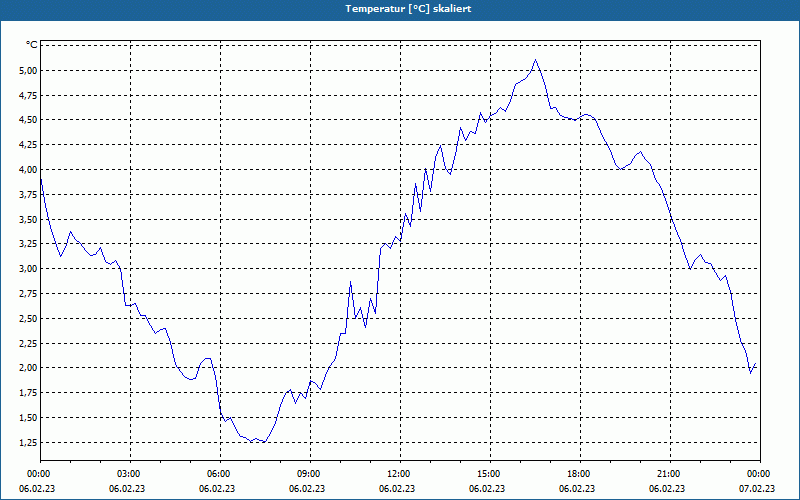Click the 2,50 y-axis tick label
The height and width of the screenshot is (500, 800).
[x=27, y=318]
